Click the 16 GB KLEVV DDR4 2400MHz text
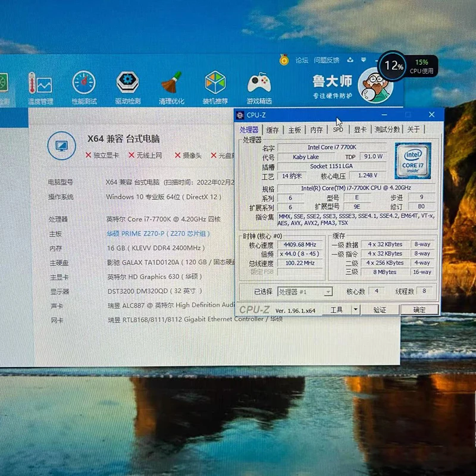This screenshot has width=476, height=476. point(156,248)
